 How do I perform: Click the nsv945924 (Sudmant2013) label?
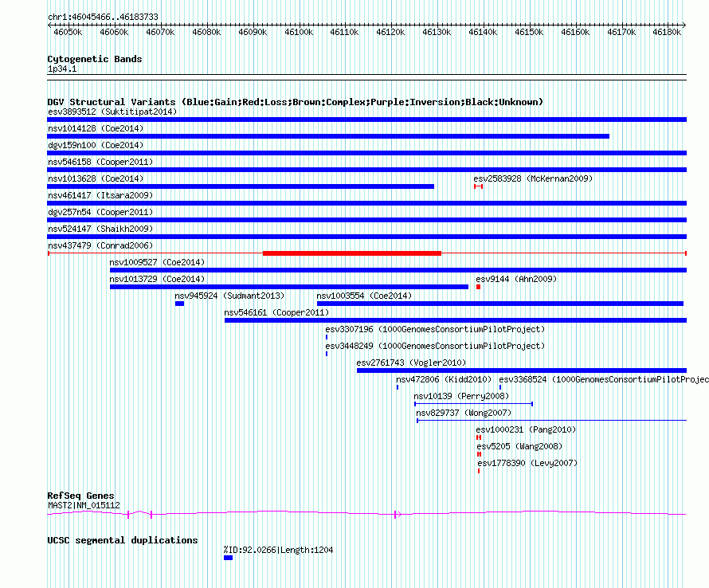(229, 296)
